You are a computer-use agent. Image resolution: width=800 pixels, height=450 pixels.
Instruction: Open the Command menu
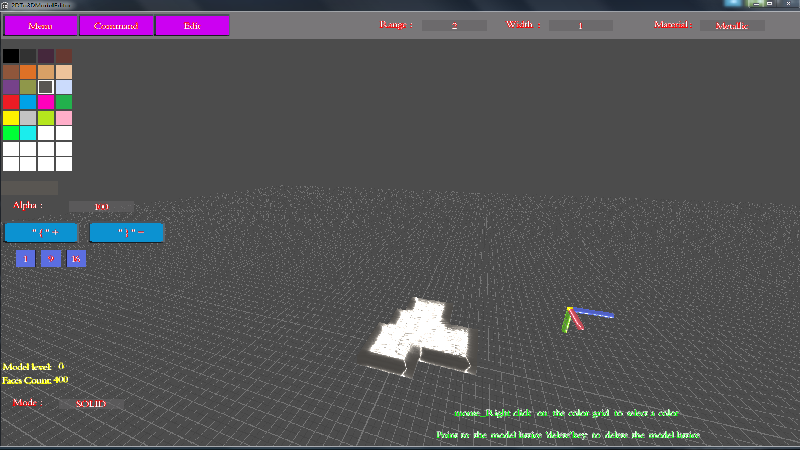pos(116,26)
